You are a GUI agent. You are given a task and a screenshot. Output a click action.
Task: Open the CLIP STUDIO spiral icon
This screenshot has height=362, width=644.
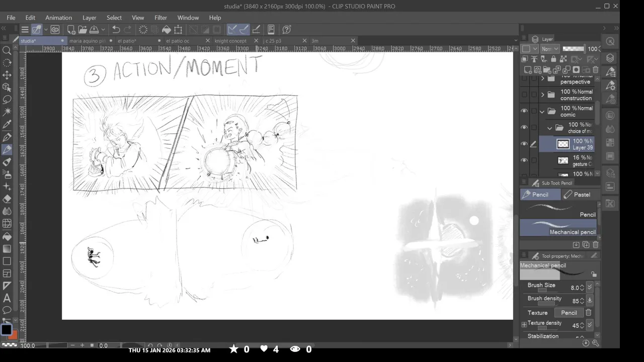(x=55, y=30)
